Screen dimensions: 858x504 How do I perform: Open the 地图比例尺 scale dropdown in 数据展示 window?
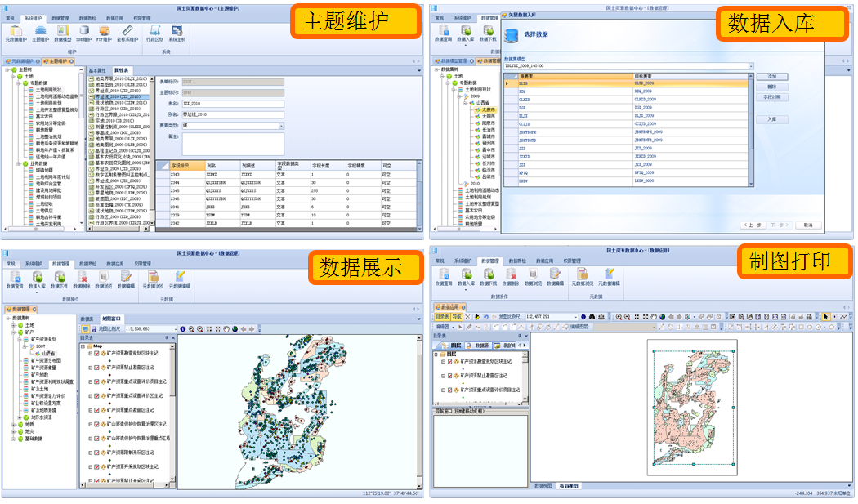[x=176, y=329]
